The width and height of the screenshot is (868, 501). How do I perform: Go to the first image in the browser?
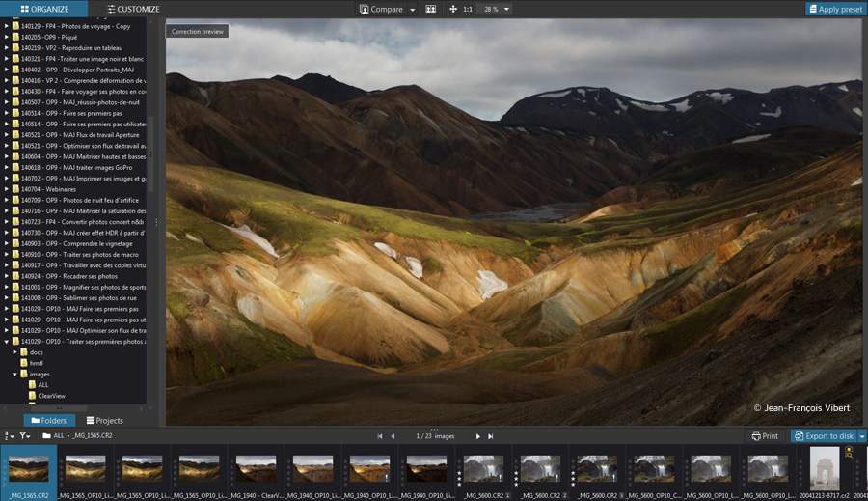coord(380,436)
